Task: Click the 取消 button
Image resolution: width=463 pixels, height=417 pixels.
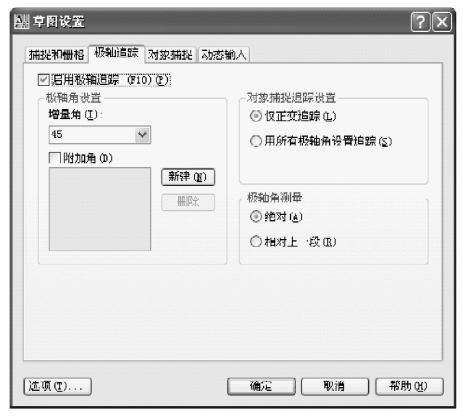Action: [x=335, y=387]
